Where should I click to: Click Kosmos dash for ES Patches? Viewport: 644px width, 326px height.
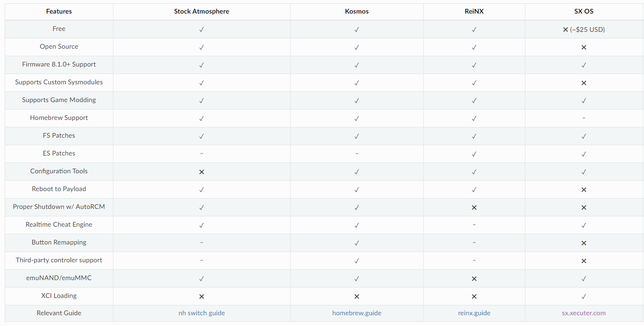point(357,154)
